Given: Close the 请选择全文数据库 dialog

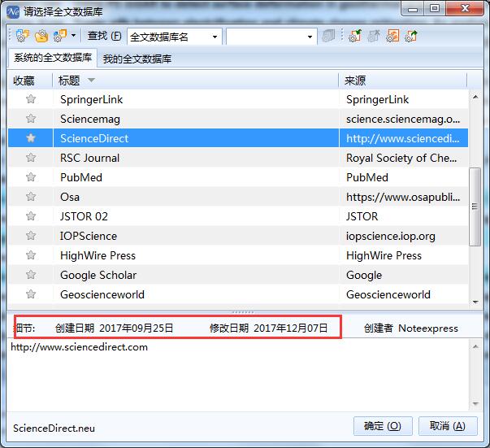Looking at the screenshot, I should (465, 8).
